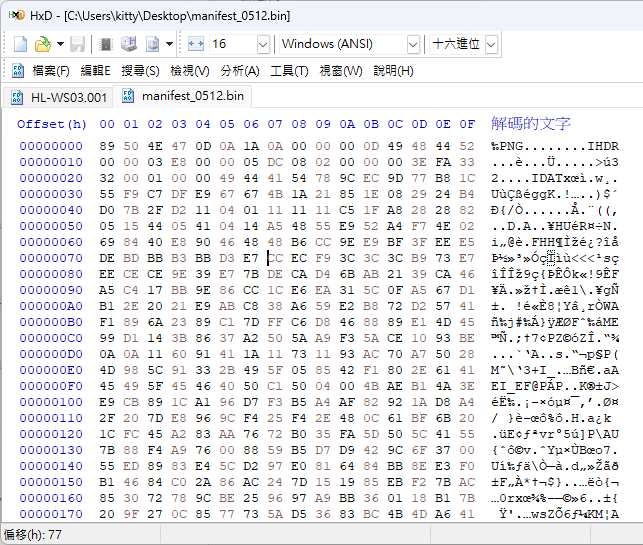Select hex byte 89 in row 00000000

pos(107,146)
